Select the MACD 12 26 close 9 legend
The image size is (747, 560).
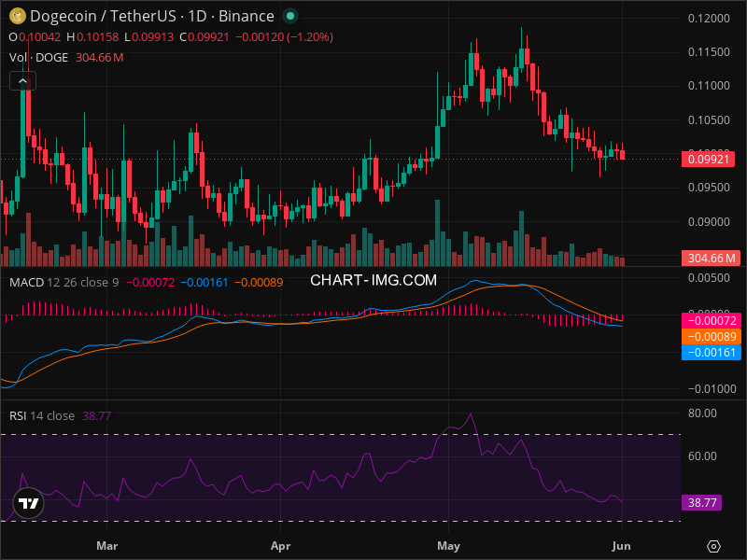[63, 283]
